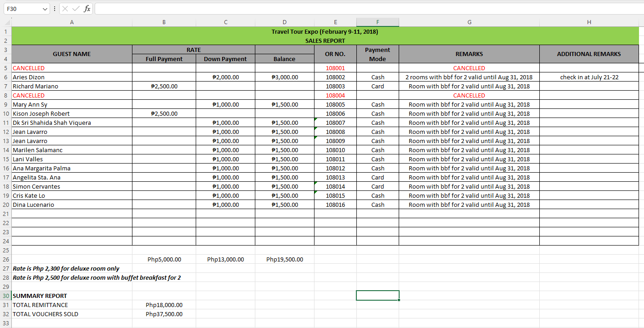The width and height of the screenshot is (644, 328).
Task: Click the 'SUMMARY REPORT' label cell
Action: pyautogui.click(x=72, y=296)
